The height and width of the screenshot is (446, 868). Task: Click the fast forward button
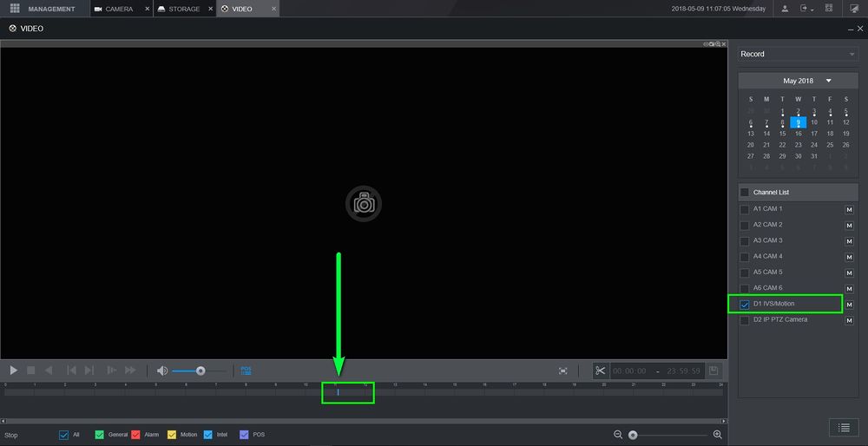[131, 371]
